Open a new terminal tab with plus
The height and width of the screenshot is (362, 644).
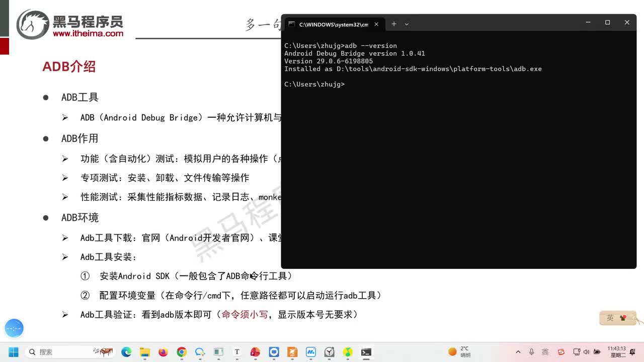tap(394, 24)
